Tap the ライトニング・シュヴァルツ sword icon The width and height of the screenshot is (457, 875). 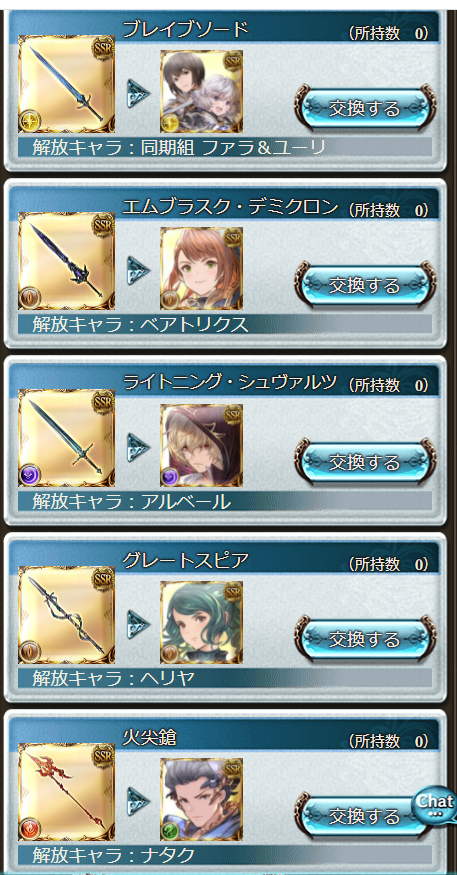pos(66,438)
